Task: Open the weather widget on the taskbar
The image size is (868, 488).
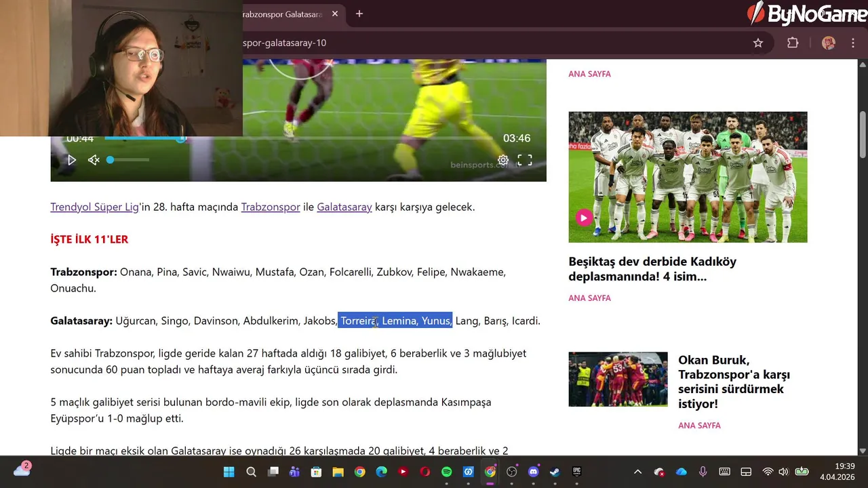Action: click(x=22, y=469)
